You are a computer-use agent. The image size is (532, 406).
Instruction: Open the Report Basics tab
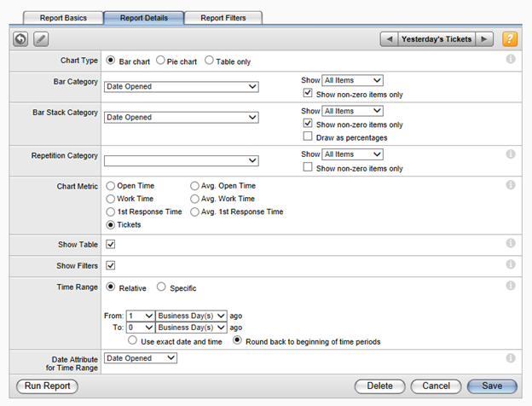point(63,18)
